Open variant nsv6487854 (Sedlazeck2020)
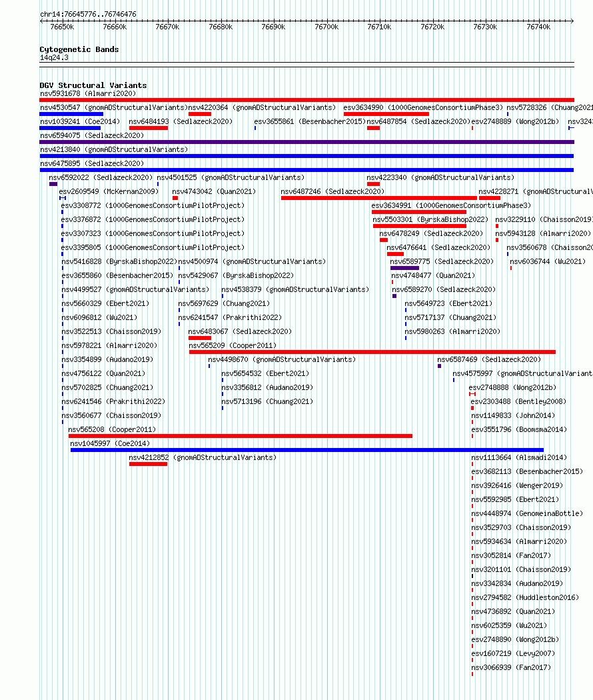Viewport: 593px width, 700px height. [x=418, y=121]
